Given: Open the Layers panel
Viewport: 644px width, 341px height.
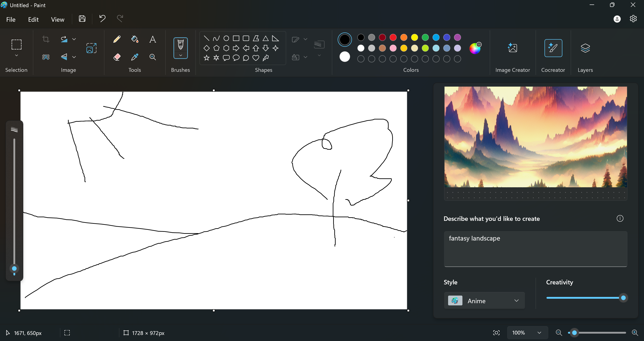Looking at the screenshot, I should coord(585,48).
